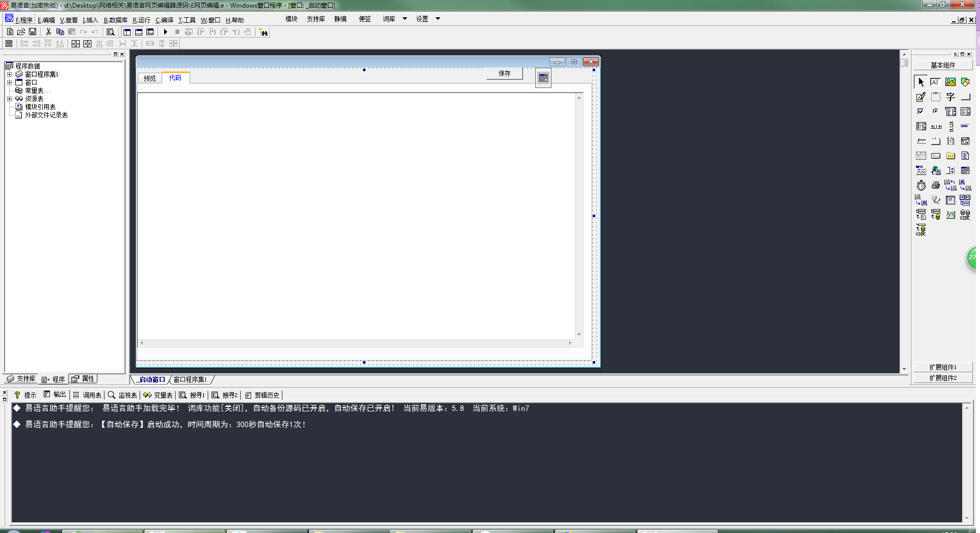Pick the combo box component

click(x=951, y=111)
